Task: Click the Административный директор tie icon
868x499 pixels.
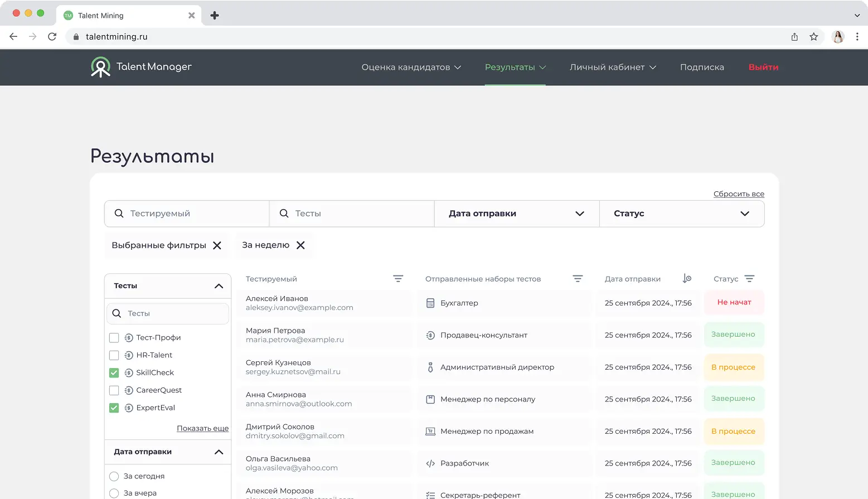Action: click(430, 367)
